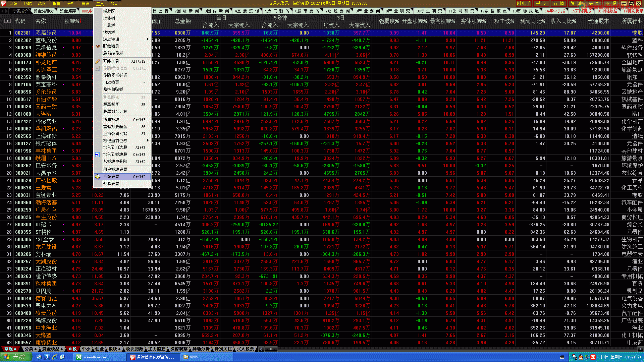This screenshot has height=362, width=644.
Task: Switch to 主力监控 bottom tab
Action: (x=157, y=349)
